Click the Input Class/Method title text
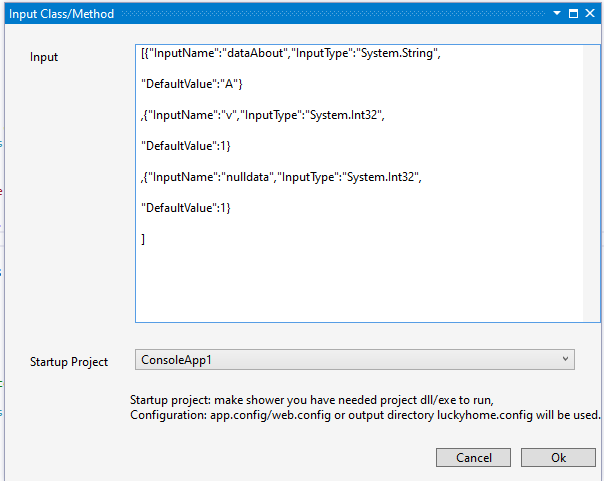 62,14
